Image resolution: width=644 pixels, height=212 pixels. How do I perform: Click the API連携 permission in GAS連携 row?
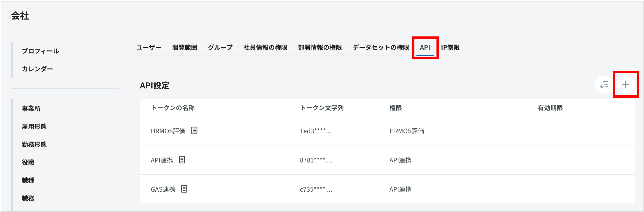400,190
